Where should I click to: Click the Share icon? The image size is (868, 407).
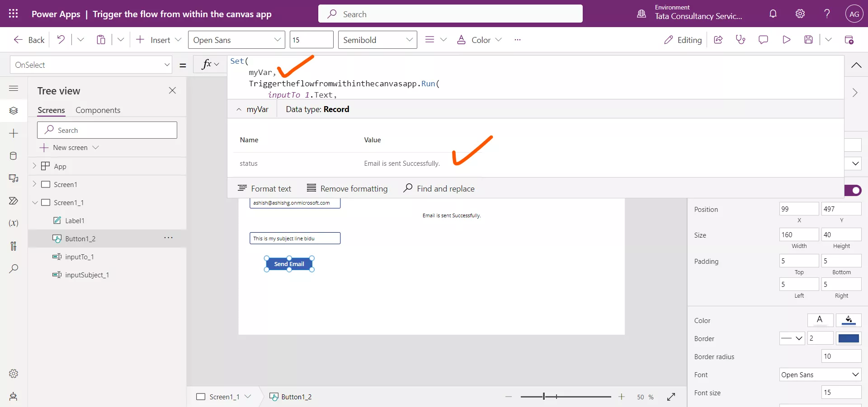(x=718, y=40)
